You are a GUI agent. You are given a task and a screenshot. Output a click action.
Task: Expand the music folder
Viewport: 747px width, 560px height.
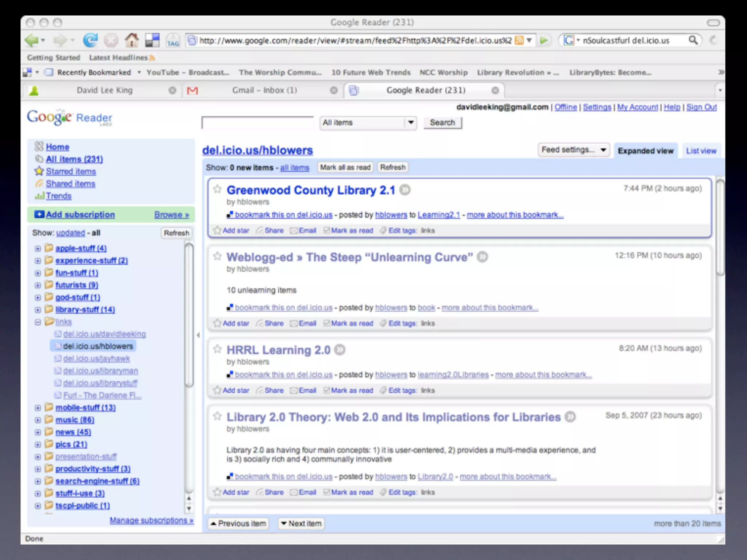tap(38, 420)
